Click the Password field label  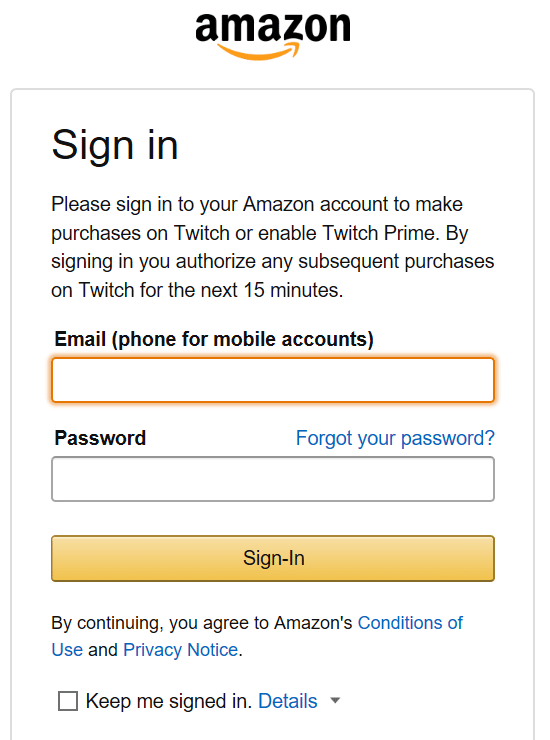(x=100, y=438)
